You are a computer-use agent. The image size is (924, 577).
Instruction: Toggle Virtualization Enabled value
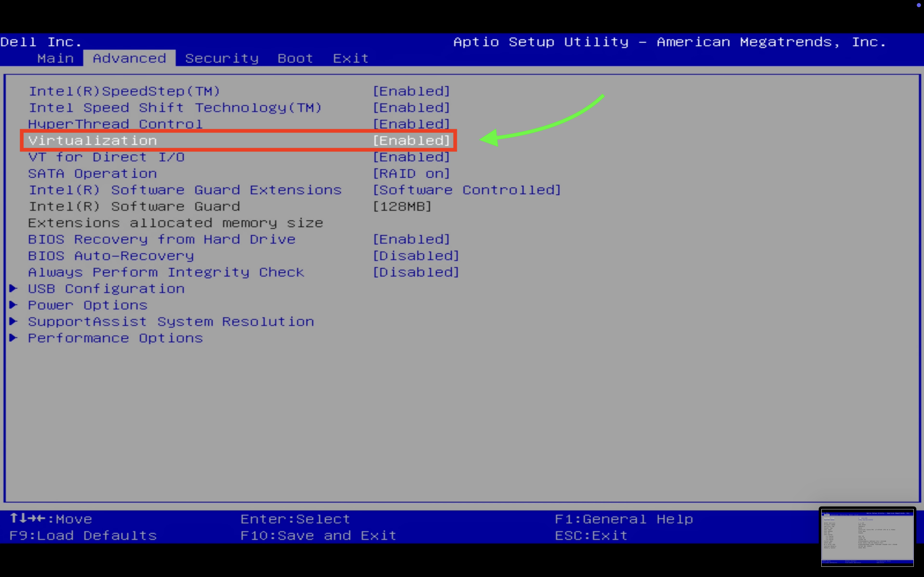pos(411,141)
